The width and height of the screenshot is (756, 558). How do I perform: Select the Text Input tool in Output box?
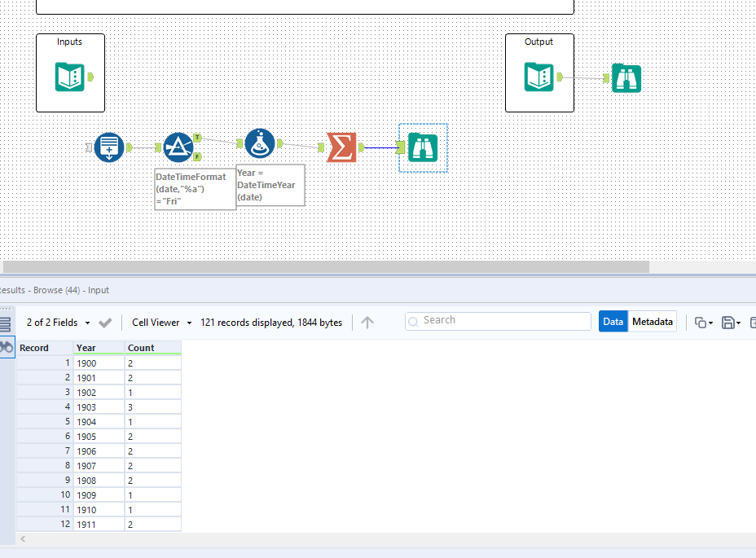538,77
